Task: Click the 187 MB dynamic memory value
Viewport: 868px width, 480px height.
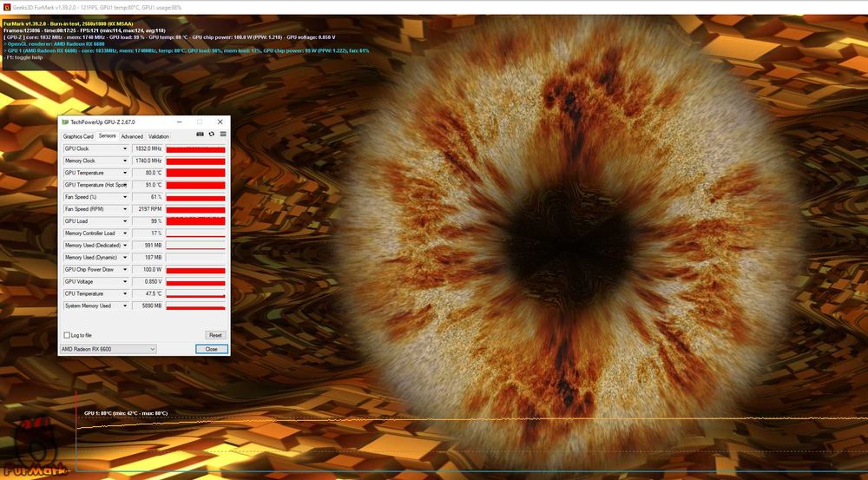Action: (148, 258)
